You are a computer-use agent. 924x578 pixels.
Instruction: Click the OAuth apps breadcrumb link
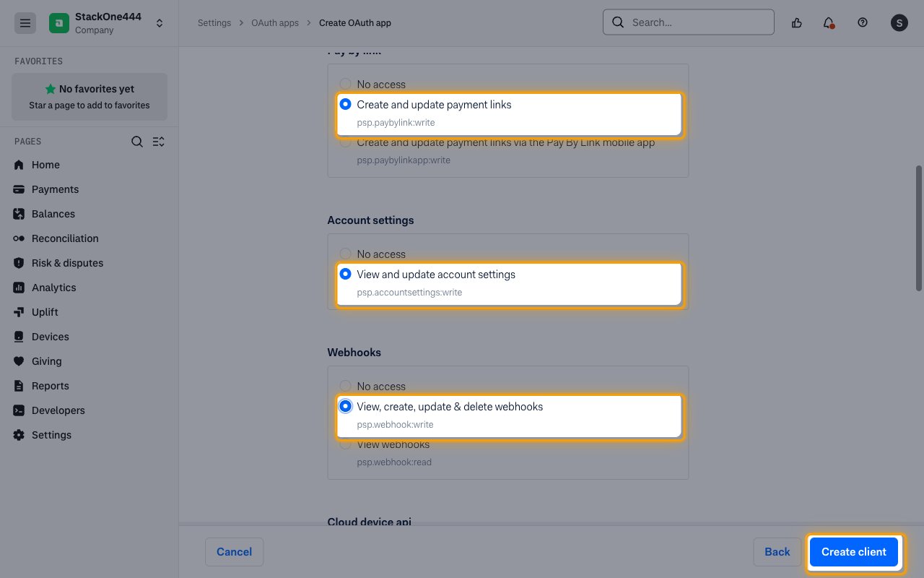click(x=275, y=23)
